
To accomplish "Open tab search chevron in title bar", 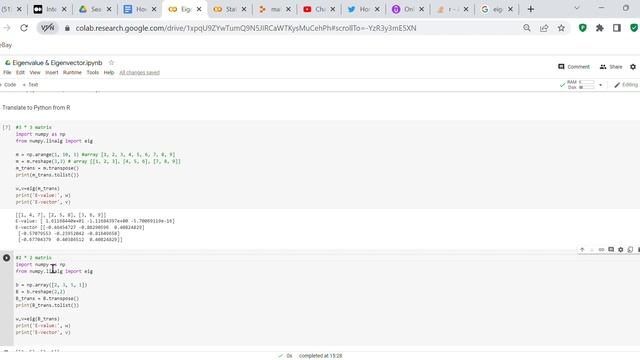I will click(x=577, y=8).
